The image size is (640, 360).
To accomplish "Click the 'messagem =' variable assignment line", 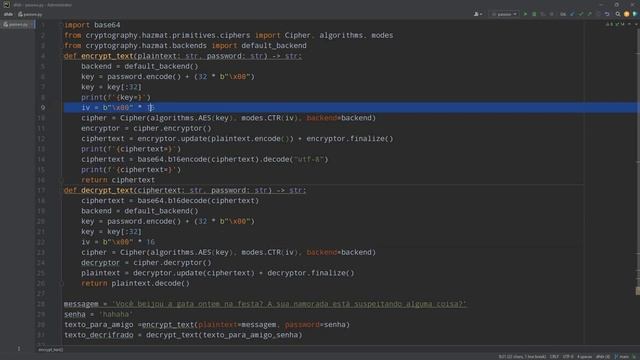I will [x=265, y=304].
